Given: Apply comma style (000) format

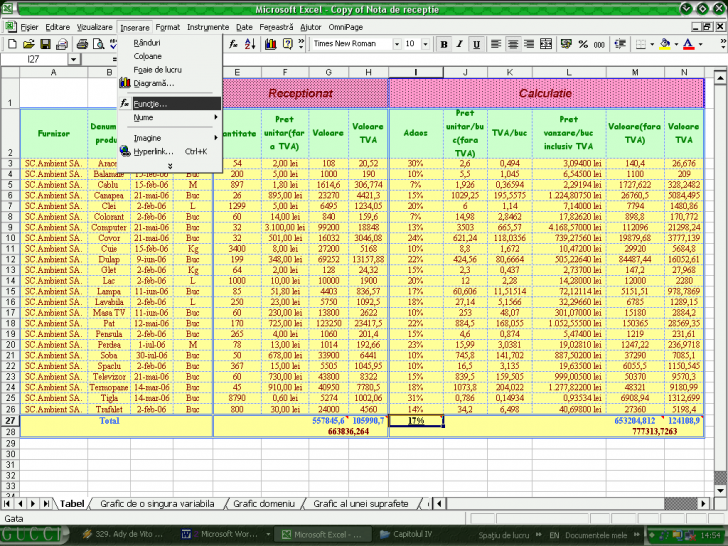Looking at the screenshot, I should (599, 44).
